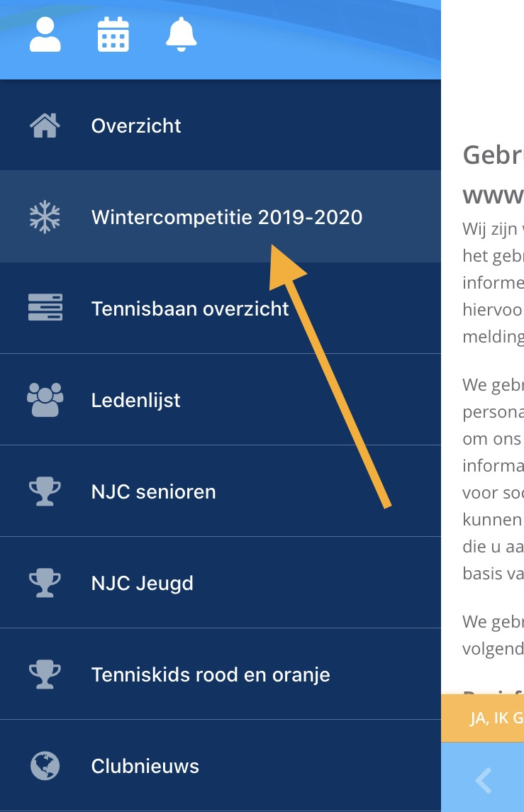Click the trophy icon beside NJC Jeugd
The width and height of the screenshot is (524, 812).
[x=45, y=583]
